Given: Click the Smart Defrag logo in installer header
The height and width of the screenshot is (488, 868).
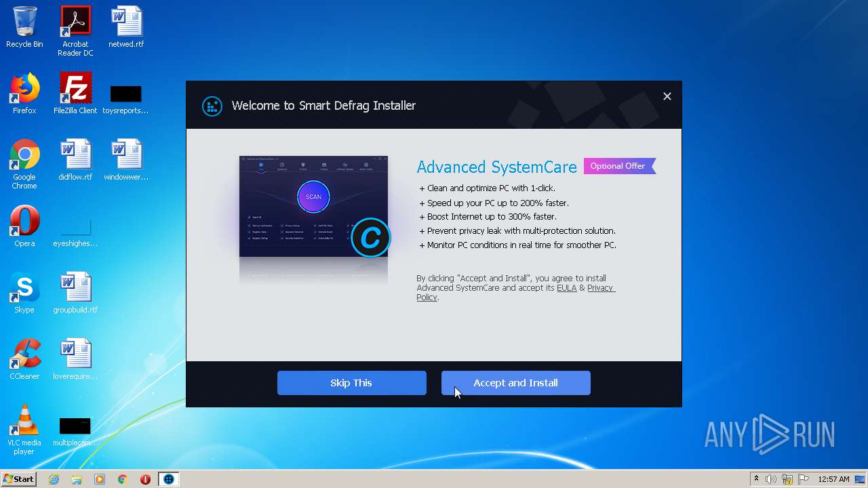Looking at the screenshot, I should (212, 106).
